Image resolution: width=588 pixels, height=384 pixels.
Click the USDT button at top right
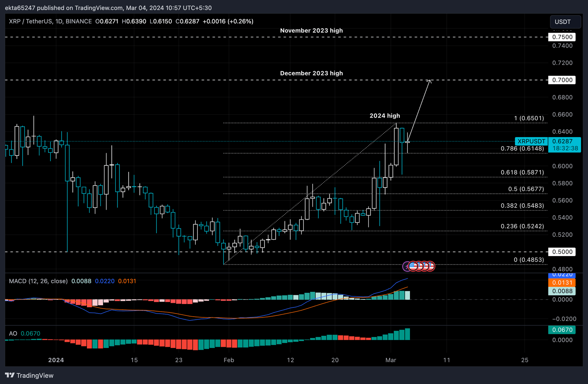[565, 22]
